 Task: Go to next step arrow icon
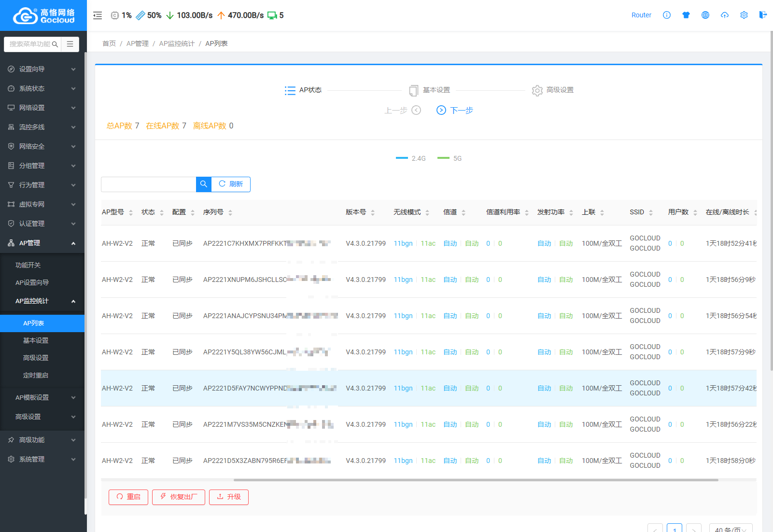click(441, 110)
